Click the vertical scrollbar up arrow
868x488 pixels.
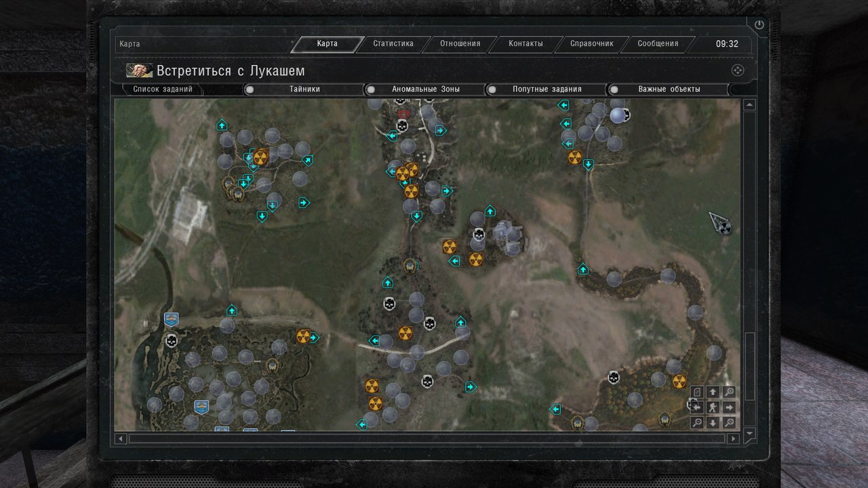(749, 105)
